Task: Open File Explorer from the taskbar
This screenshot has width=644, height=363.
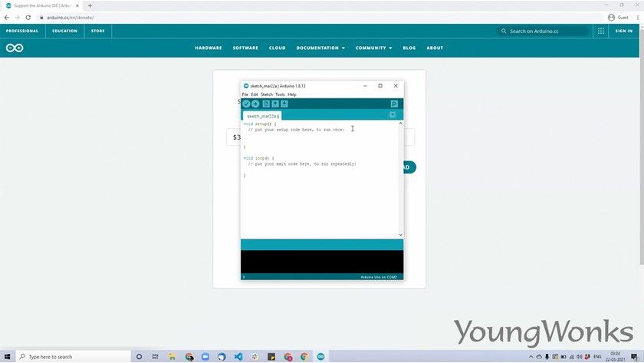Action: click(172, 356)
